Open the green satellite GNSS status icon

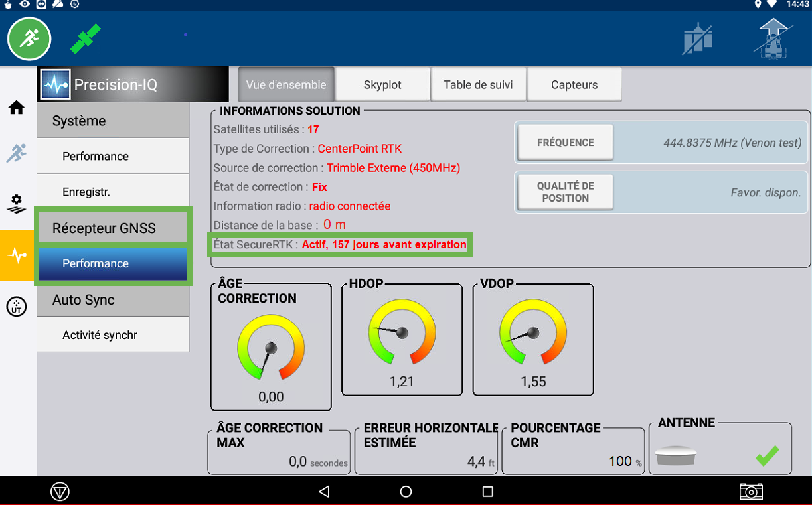point(86,39)
